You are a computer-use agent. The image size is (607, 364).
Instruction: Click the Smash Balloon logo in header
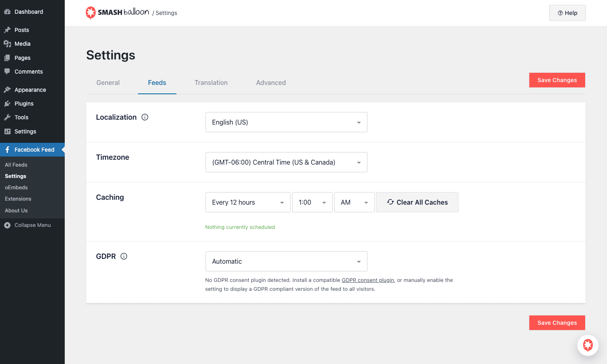pos(117,13)
